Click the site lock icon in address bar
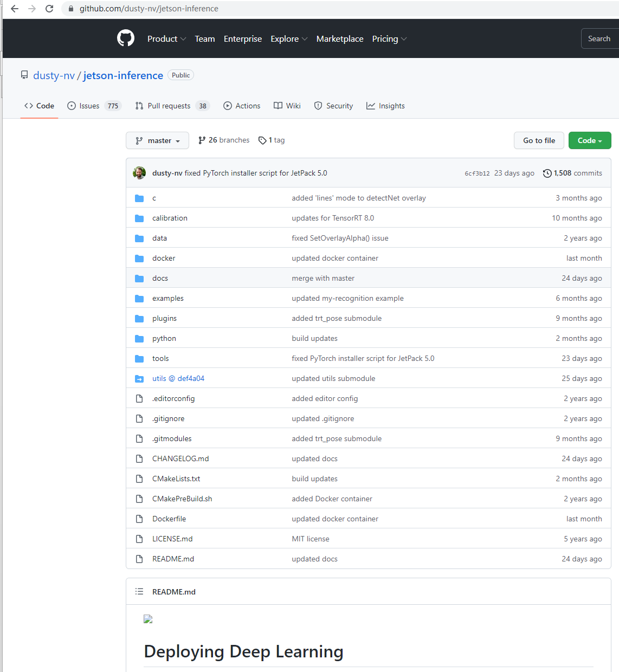 (x=71, y=9)
